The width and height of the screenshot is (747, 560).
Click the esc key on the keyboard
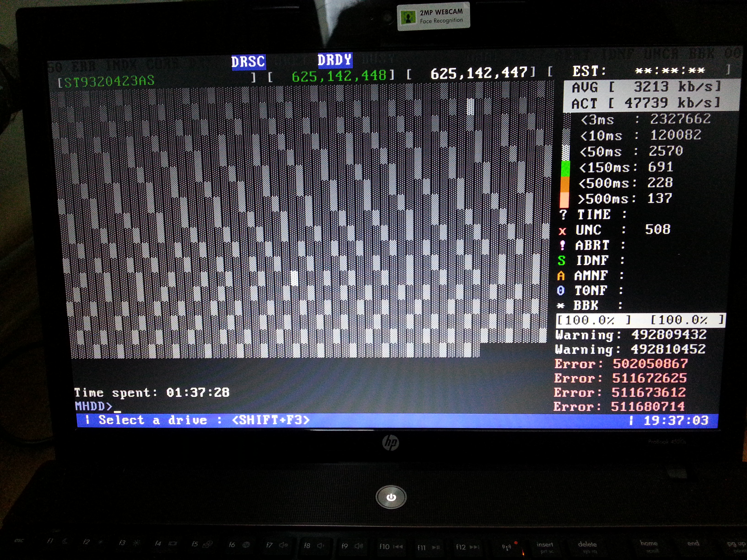(19, 540)
